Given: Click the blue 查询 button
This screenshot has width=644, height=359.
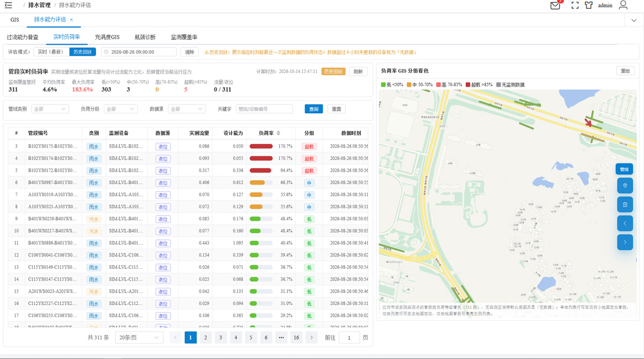Looking at the screenshot, I should (314, 109).
